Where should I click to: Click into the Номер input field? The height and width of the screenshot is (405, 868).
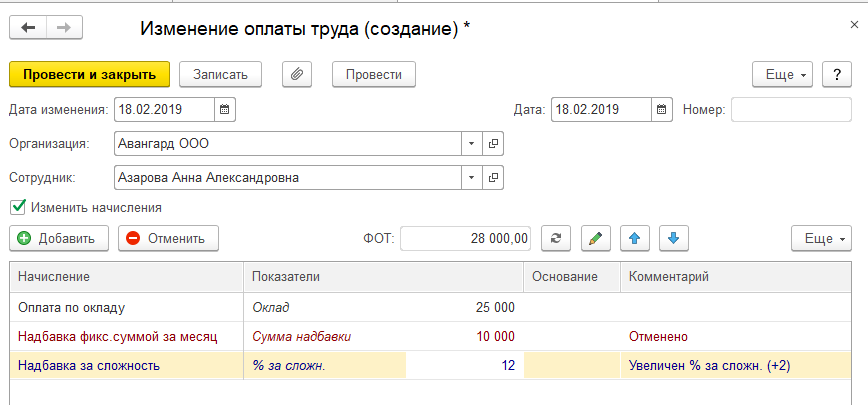pyautogui.click(x=790, y=109)
